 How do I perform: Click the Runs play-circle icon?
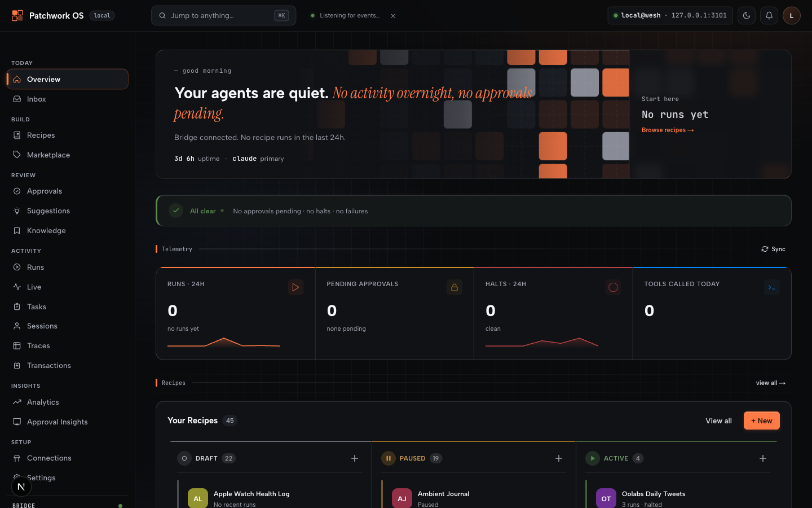click(17, 267)
